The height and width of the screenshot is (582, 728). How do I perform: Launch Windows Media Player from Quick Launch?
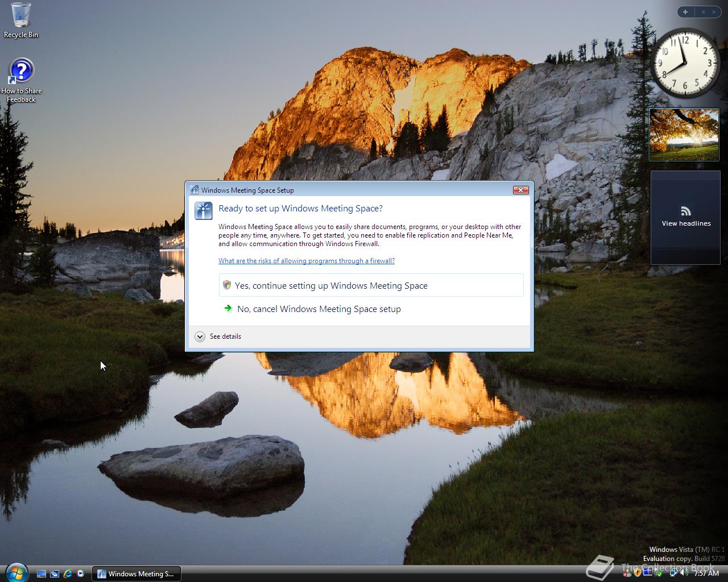81,573
